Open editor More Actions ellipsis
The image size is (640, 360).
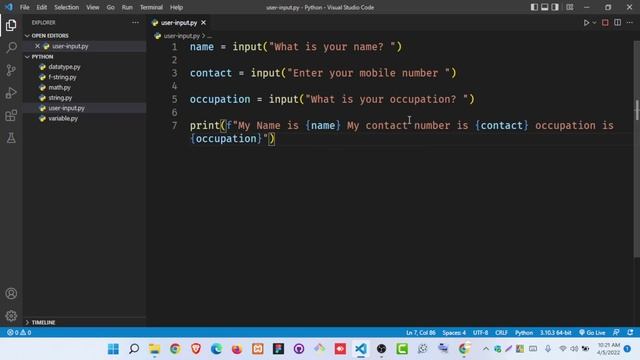click(x=630, y=23)
